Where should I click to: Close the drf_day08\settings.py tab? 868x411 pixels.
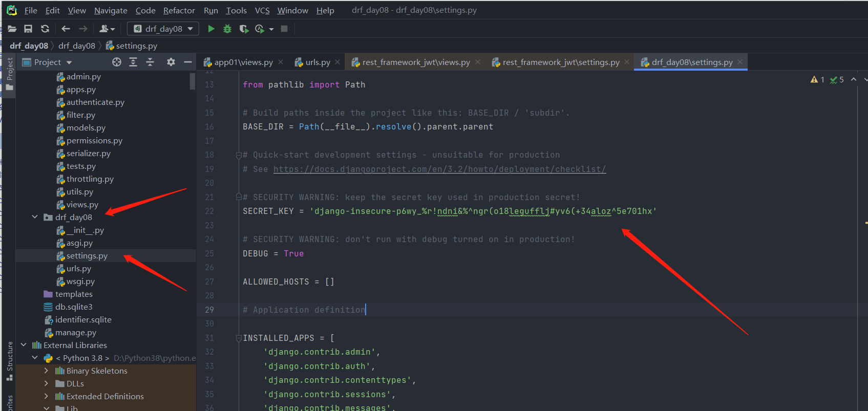tap(740, 62)
